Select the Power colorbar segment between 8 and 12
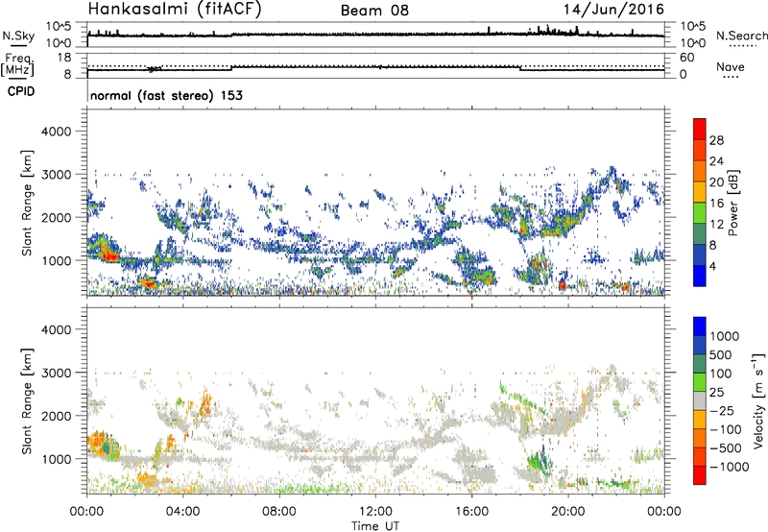The height and width of the screenshot is (532, 768). [700, 233]
